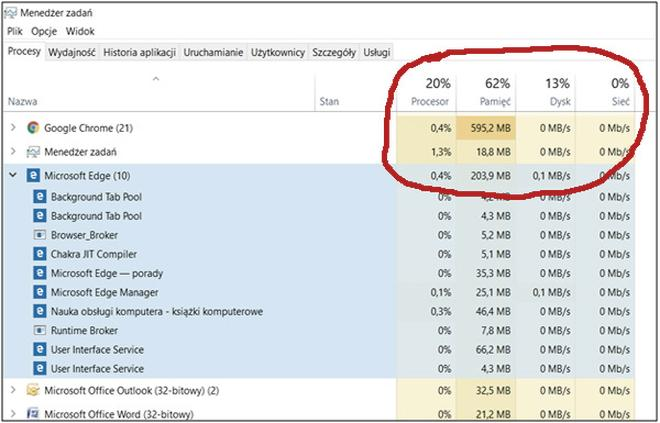The width and height of the screenshot is (660, 423).
Task: Click the Microsoft Edge Manager icon
Action: [40, 292]
